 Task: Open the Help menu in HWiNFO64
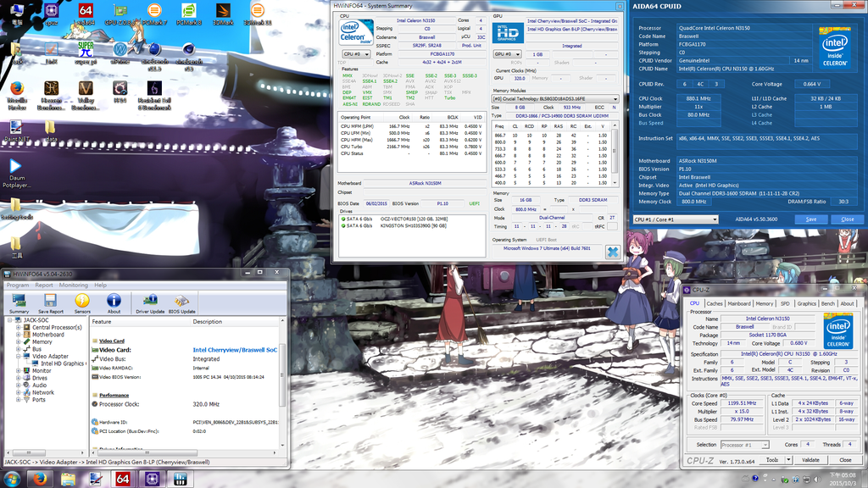coord(100,285)
